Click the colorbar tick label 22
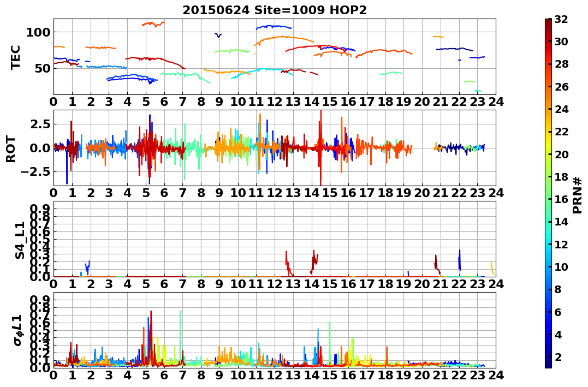 click(x=561, y=132)
